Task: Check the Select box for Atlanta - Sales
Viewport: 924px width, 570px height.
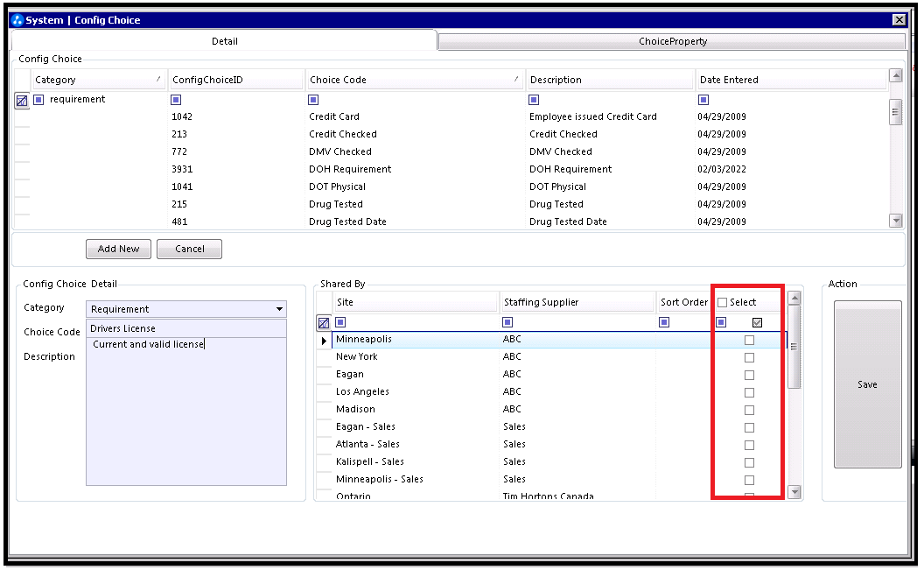Action: click(x=750, y=445)
